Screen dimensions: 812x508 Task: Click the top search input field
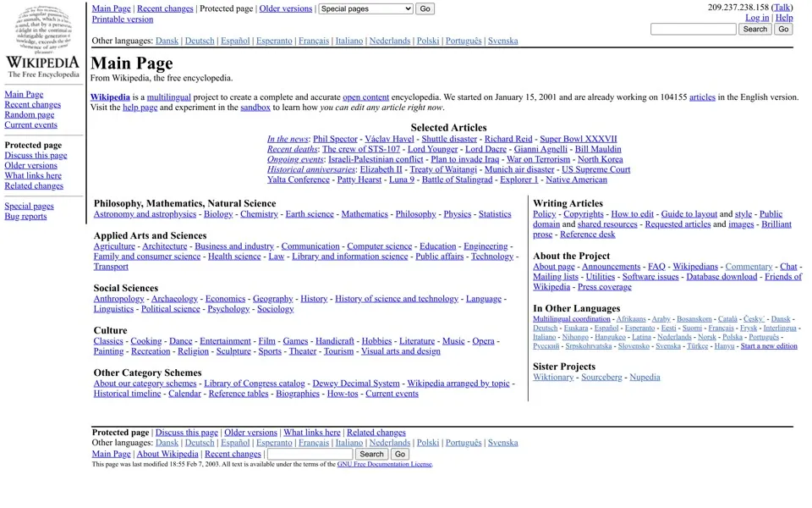pyautogui.click(x=694, y=29)
